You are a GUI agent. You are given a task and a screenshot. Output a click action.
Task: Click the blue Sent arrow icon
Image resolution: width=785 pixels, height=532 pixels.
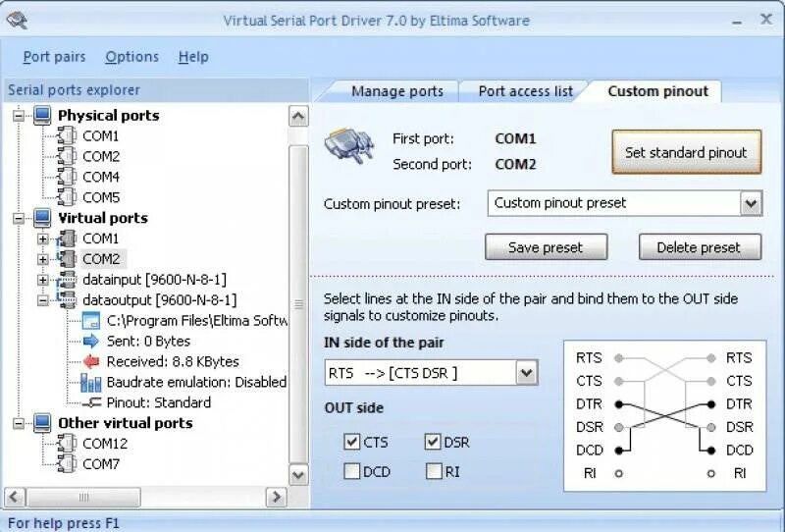91,342
